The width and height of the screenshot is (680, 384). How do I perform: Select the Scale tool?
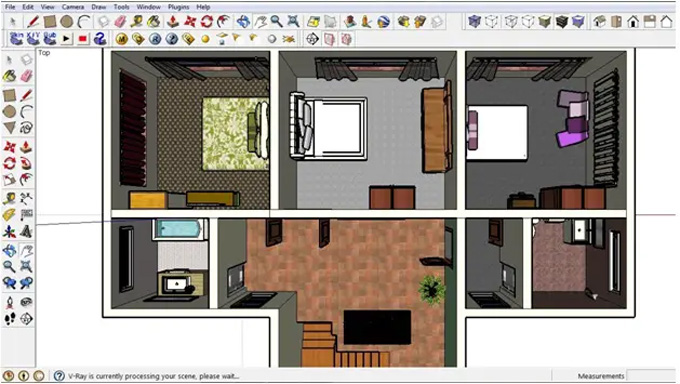tap(10, 179)
